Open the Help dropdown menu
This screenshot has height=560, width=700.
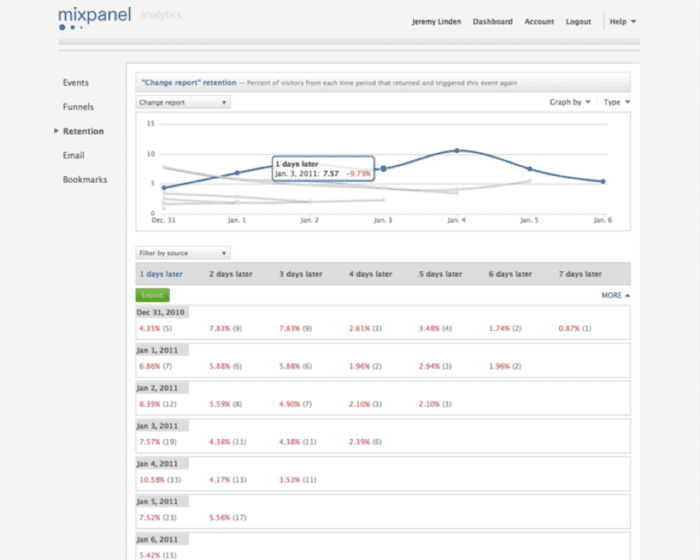click(622, 22)
